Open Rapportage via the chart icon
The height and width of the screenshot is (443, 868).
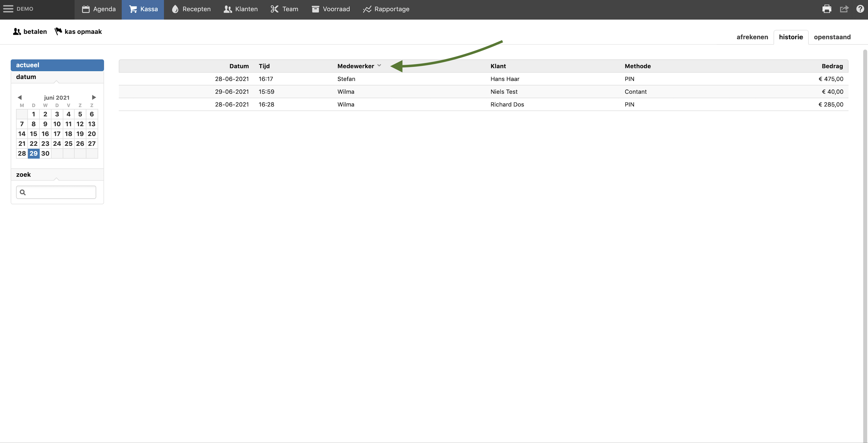367,9
